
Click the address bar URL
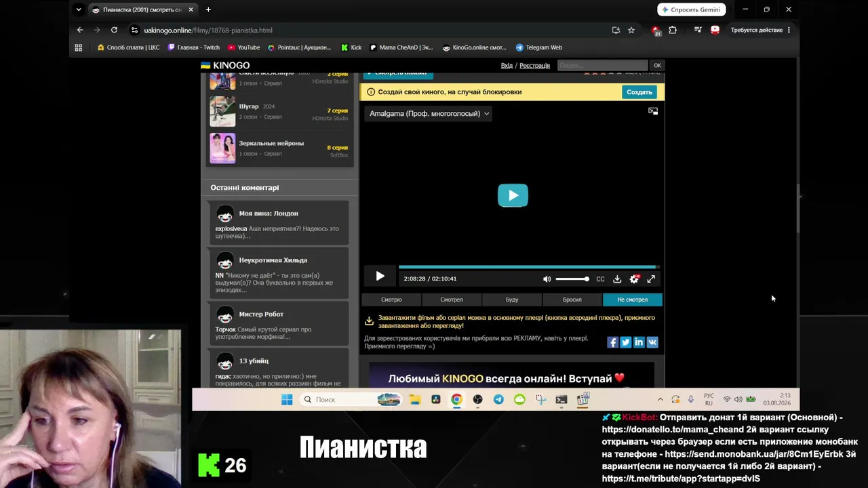pyautogui.click(x=208, y=30)
